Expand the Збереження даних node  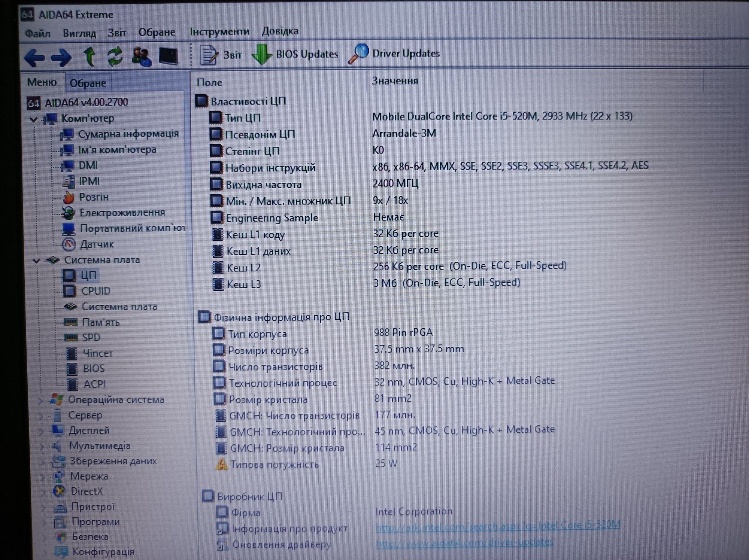pyautogui.click(x=42, y=462)
